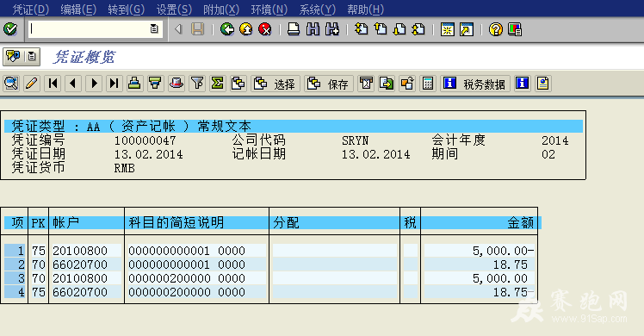Open the 附加(X) menu
The width and height of the screenshot is (644, 336).
221,9
